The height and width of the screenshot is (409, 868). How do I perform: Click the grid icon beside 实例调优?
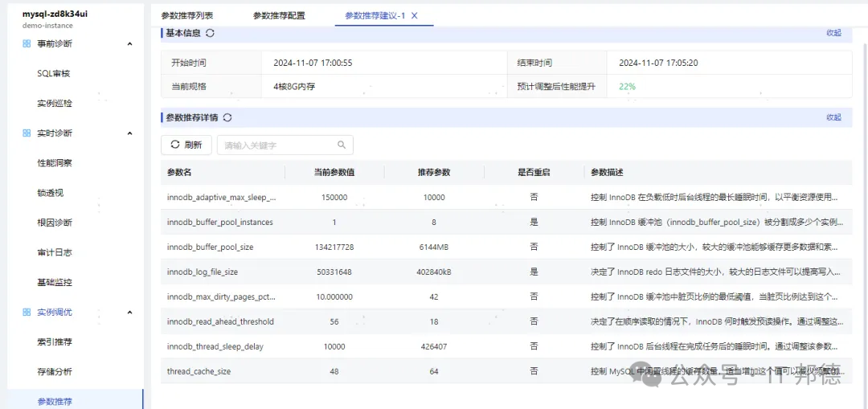coord(27,312)
